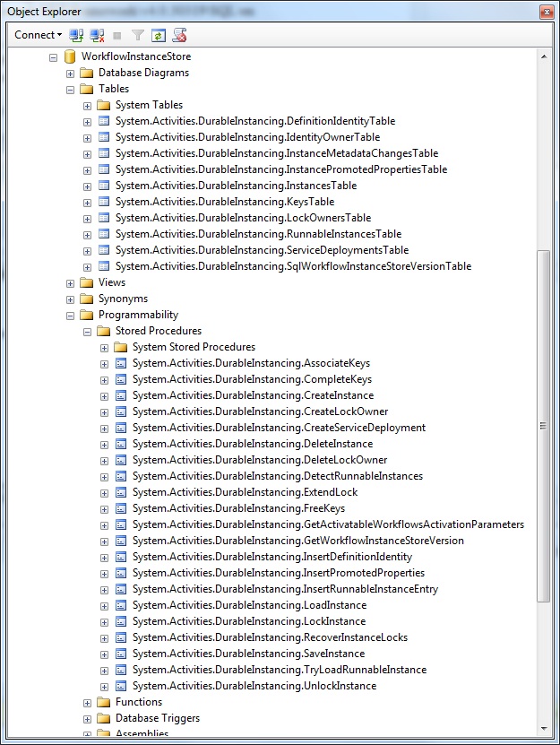Click the SaveInstance stored procedure icon
The height and width of the screenshot is (745, 560).
coord(121,654)
